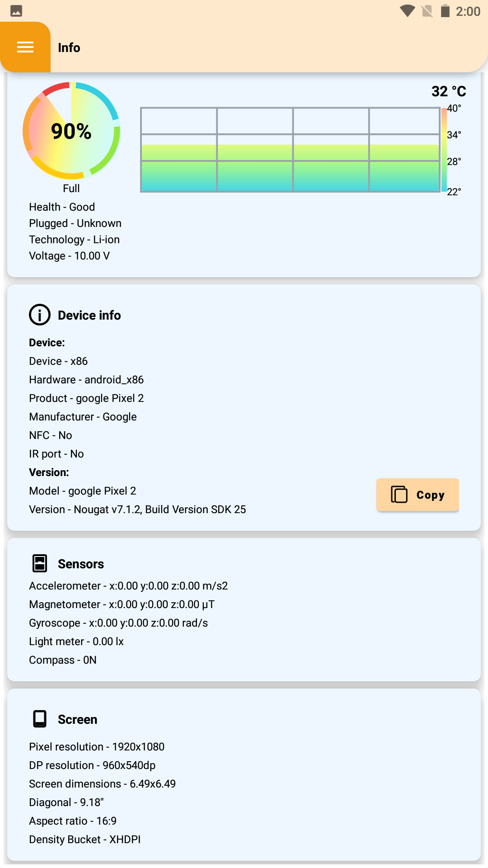Open the hamburger menu

(x=25, y=47)
